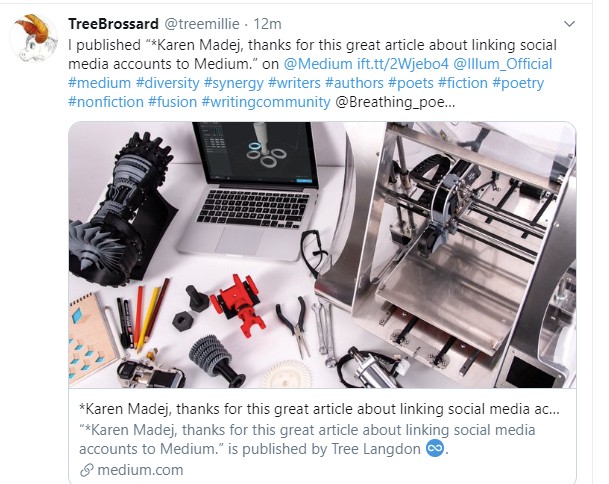The image size is (609, 484).
Task: Click the medium.com link icon
Action: pyautogui.click(x=87, y=470)
